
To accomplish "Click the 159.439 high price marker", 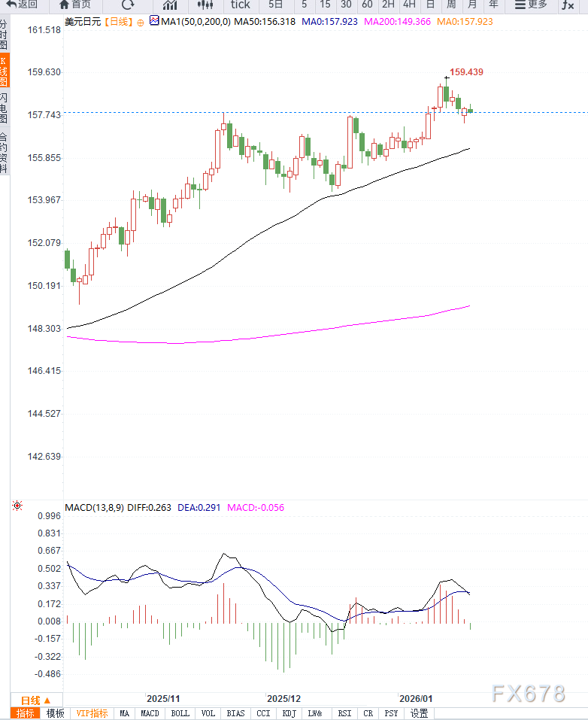I will click(465, 72).
